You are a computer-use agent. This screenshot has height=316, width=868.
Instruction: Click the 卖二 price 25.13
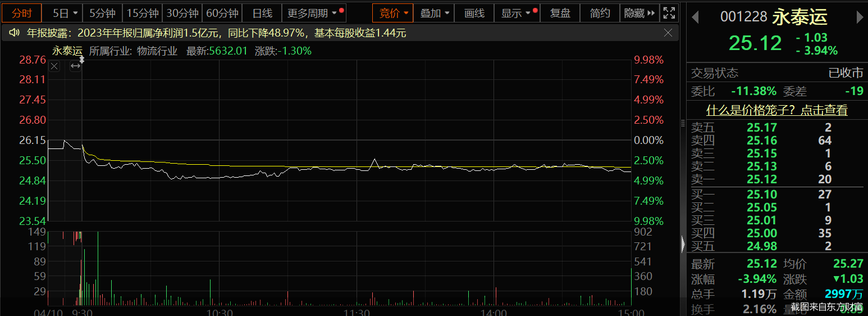click(x=762, y=166)
